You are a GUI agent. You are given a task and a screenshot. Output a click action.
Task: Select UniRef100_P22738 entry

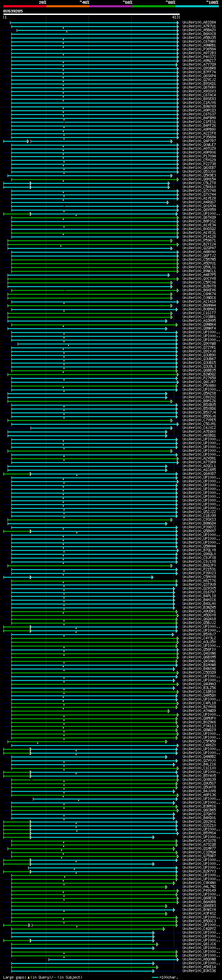pos(199,164)
